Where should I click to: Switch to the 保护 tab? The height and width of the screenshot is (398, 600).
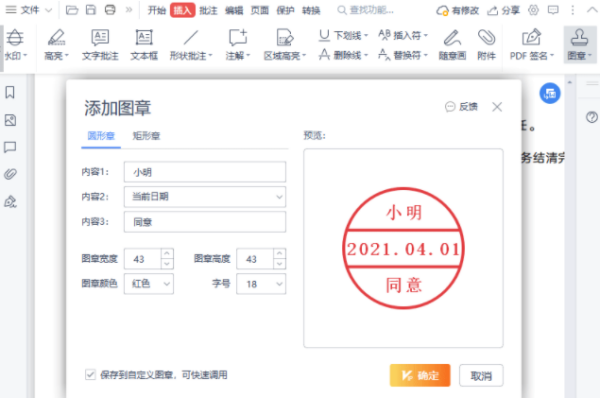coord(285,10)
